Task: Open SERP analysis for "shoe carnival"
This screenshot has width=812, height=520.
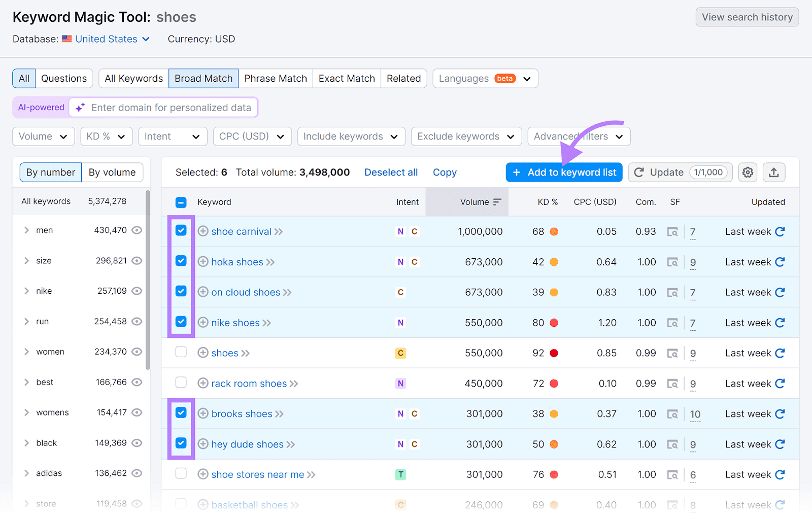Action: click(x=673, y=231)
